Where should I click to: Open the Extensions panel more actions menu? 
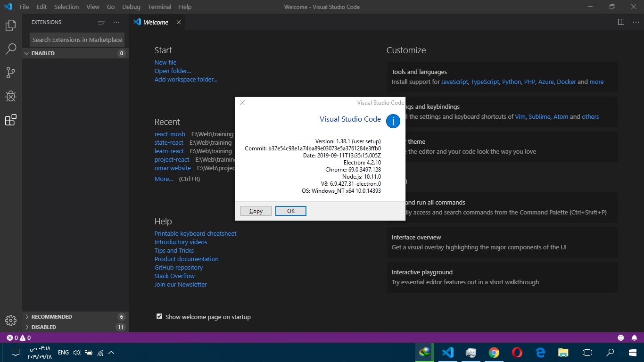116,22
